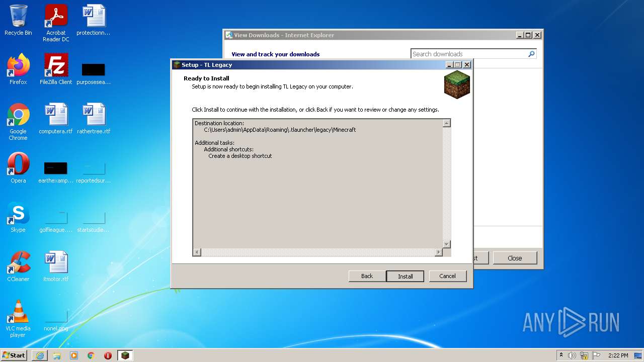Open FileZilla Client shortcut
Screen dimensions: 644x362
click(56, 69)
